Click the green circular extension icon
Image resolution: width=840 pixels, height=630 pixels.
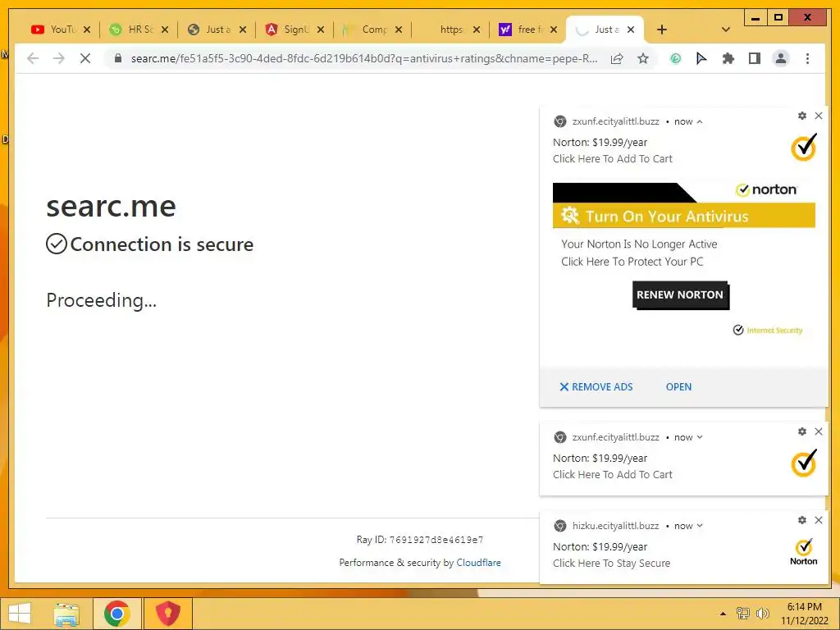point(676,58)
